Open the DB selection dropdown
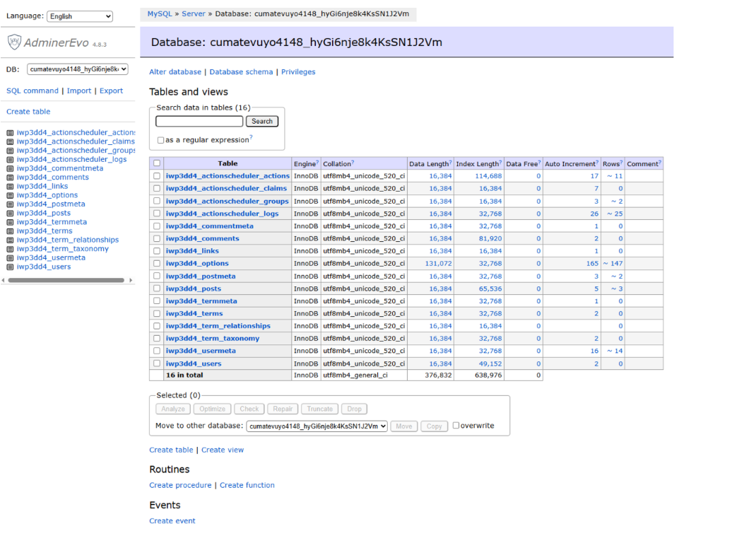 point(78,69)
